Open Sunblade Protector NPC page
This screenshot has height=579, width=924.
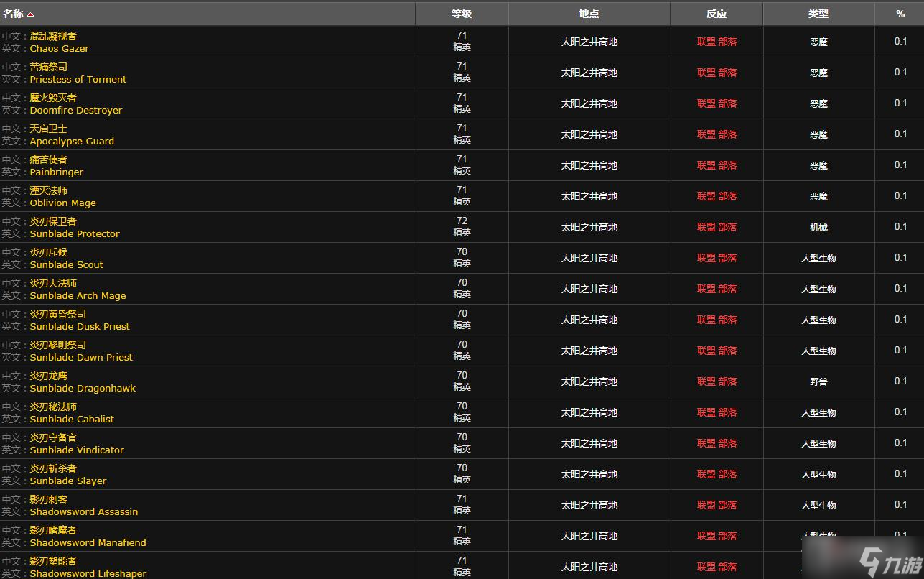click(75, 233)
